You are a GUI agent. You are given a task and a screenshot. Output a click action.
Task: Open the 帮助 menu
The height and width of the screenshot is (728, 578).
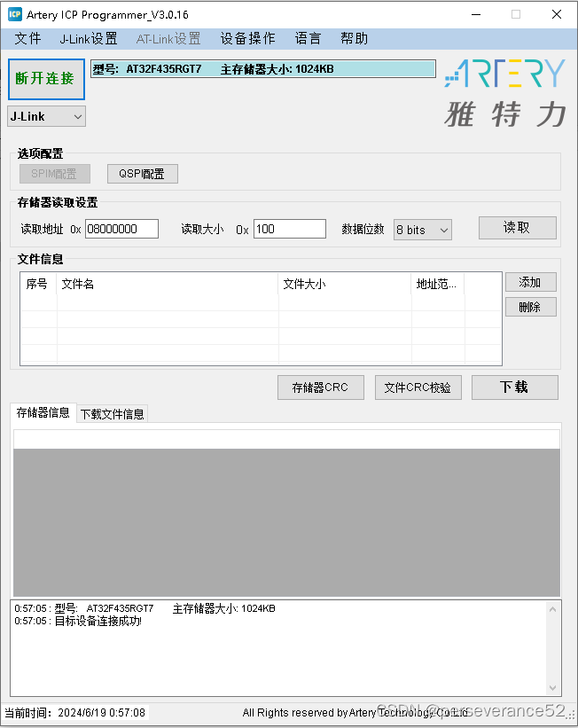355,38
